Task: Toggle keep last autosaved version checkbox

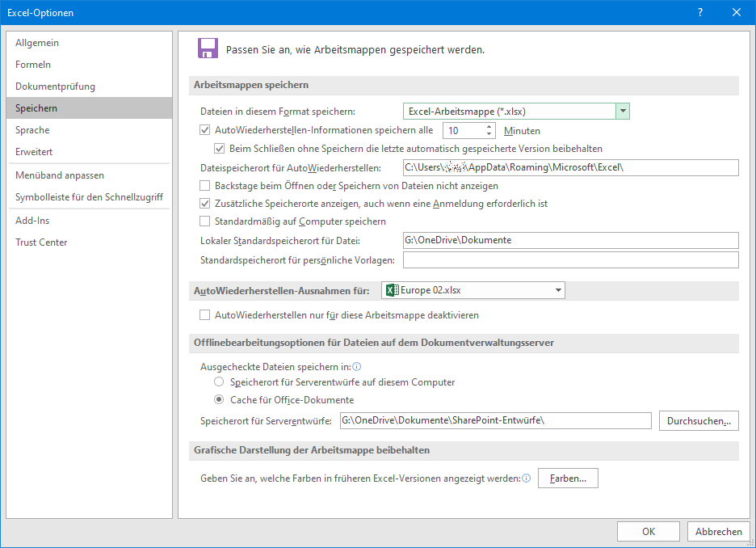Action: click(220, 149)
